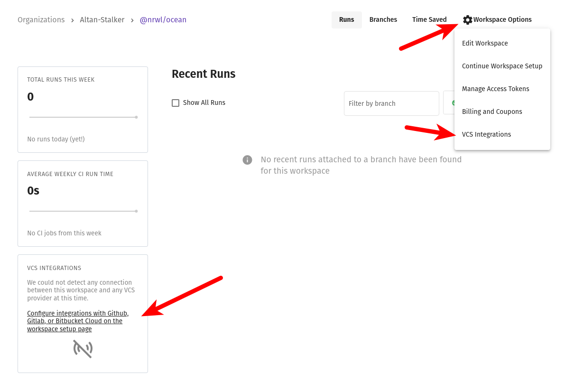Click the info icon next to no-runs message

point(247,160)
